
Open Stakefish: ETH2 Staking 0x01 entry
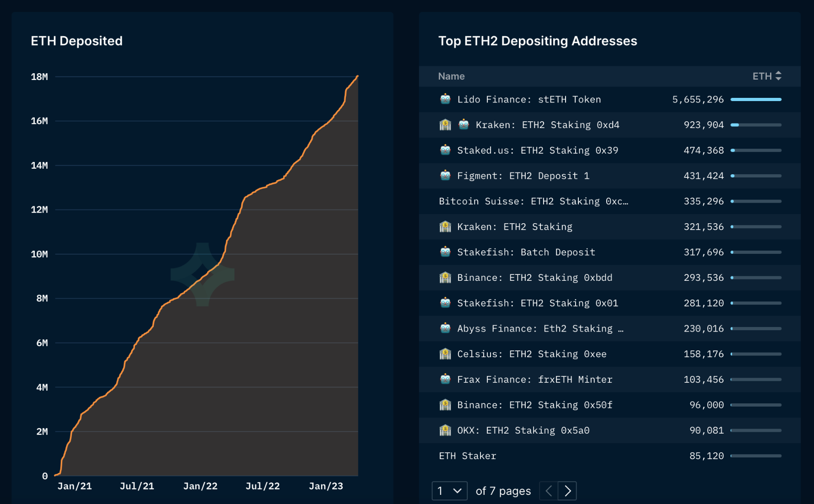coord(538,303)
